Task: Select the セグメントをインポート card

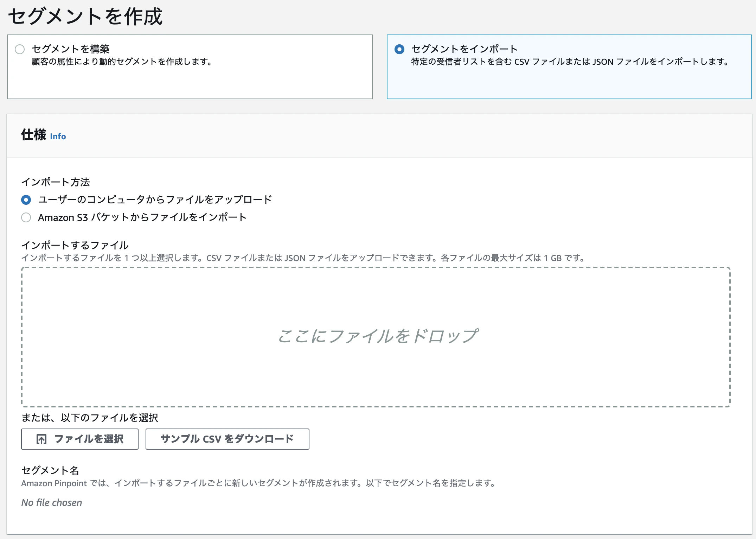Action: (569, 66)
